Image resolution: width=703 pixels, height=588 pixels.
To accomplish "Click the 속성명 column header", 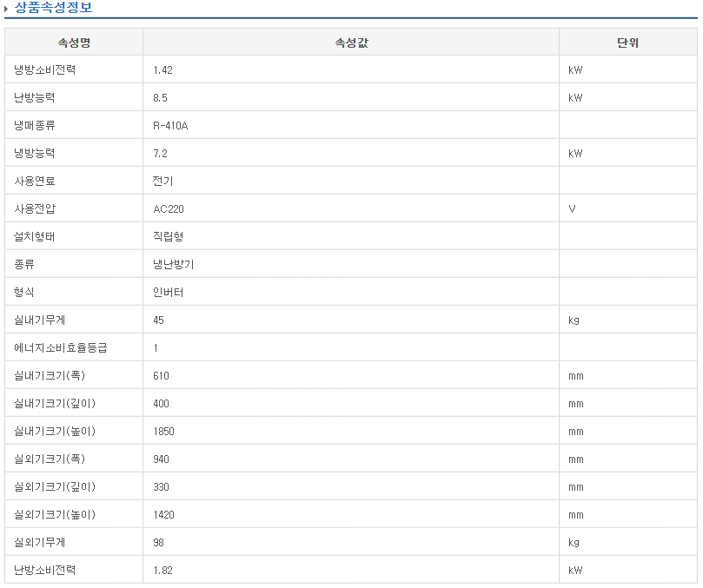I will [74, 43].
